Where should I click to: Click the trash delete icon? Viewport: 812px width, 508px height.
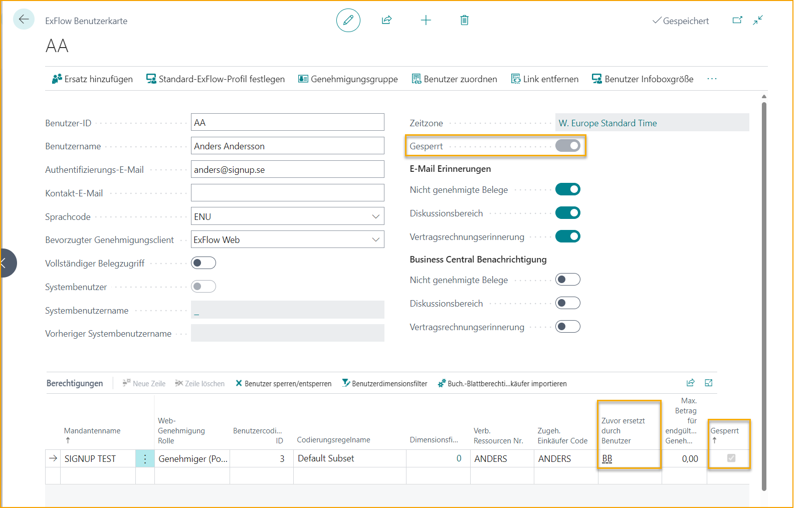click(x=465, y=20)
